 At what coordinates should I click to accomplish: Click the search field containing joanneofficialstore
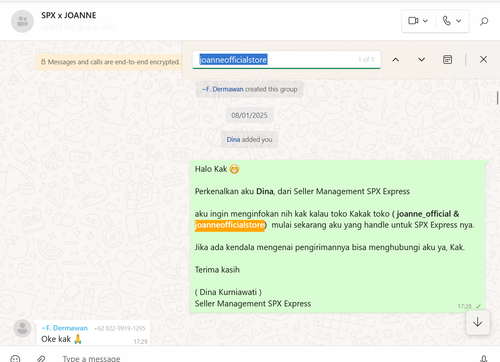[x=286, y=60]
